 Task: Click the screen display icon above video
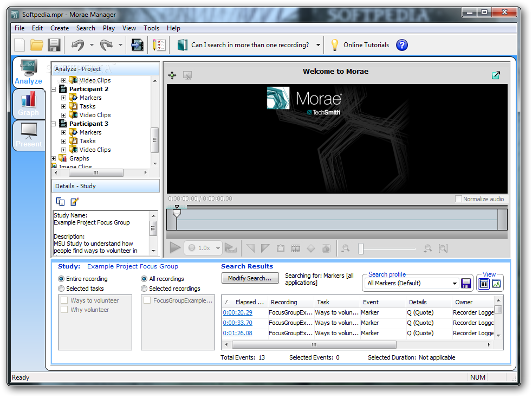pos(187,75)
